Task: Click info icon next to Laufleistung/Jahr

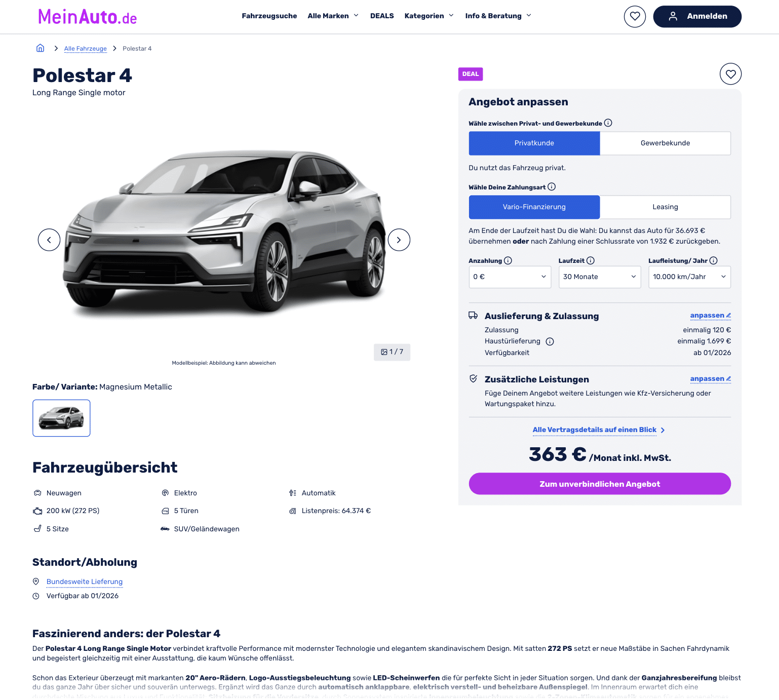Action: pos(714,260)
